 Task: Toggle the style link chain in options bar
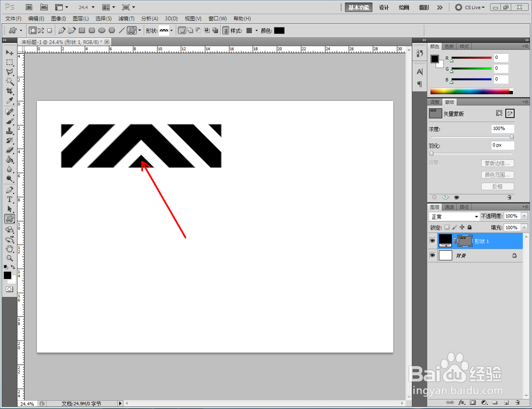(x=225, y=30)
